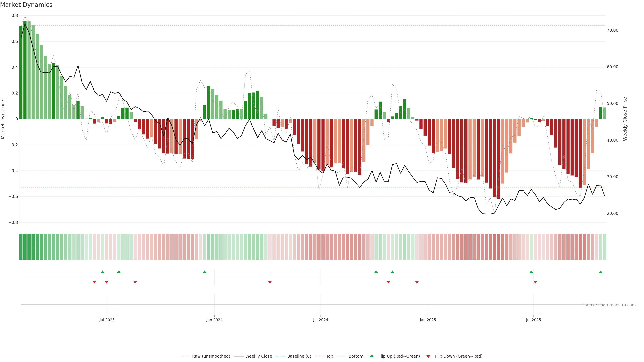The image size is (644, 362).
Task: Click the Weekly Close Price axis title
Action: pyautogui.click(x=625, y=119)
